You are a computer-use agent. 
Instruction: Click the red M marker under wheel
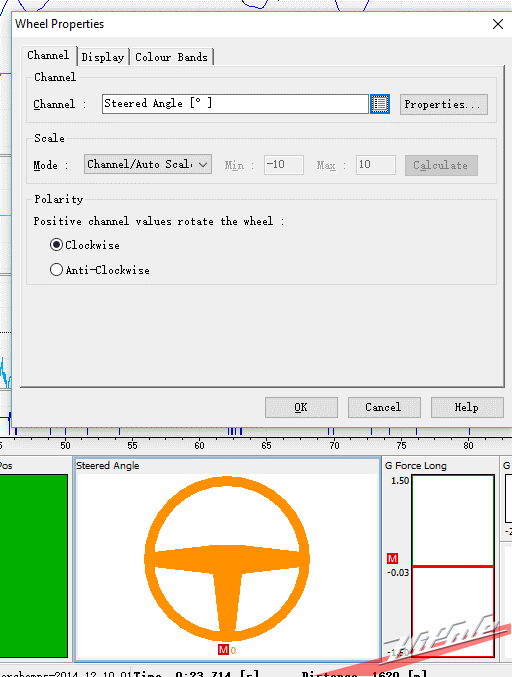[x=223, y=650]
